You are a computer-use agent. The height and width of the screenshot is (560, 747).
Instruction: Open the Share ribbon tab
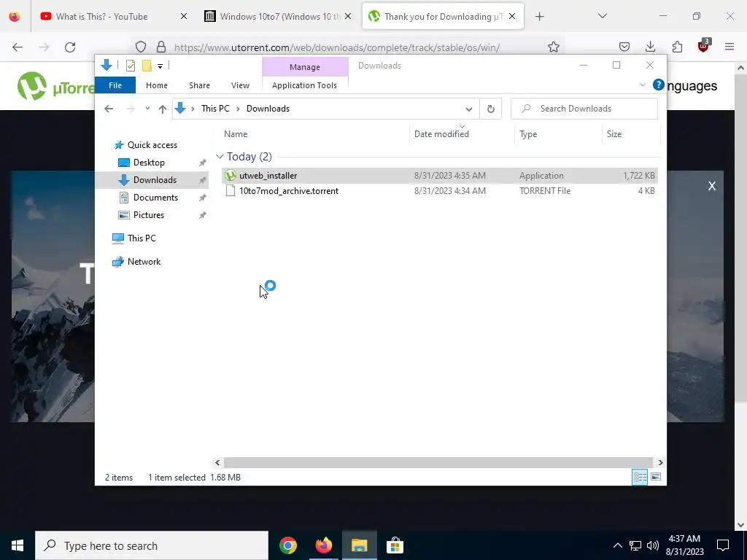pyautogui.click(x=199, y=85)
